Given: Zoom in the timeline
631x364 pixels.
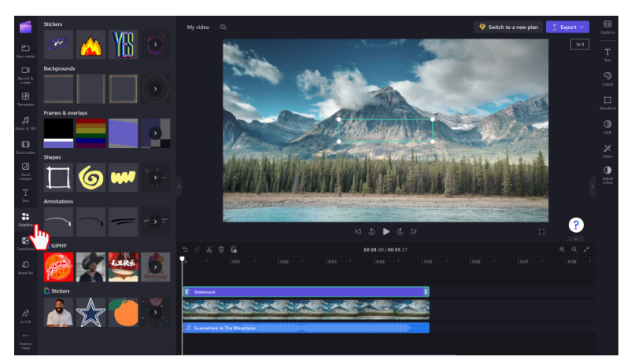Looking at the screenshot, I should [563, 249].
